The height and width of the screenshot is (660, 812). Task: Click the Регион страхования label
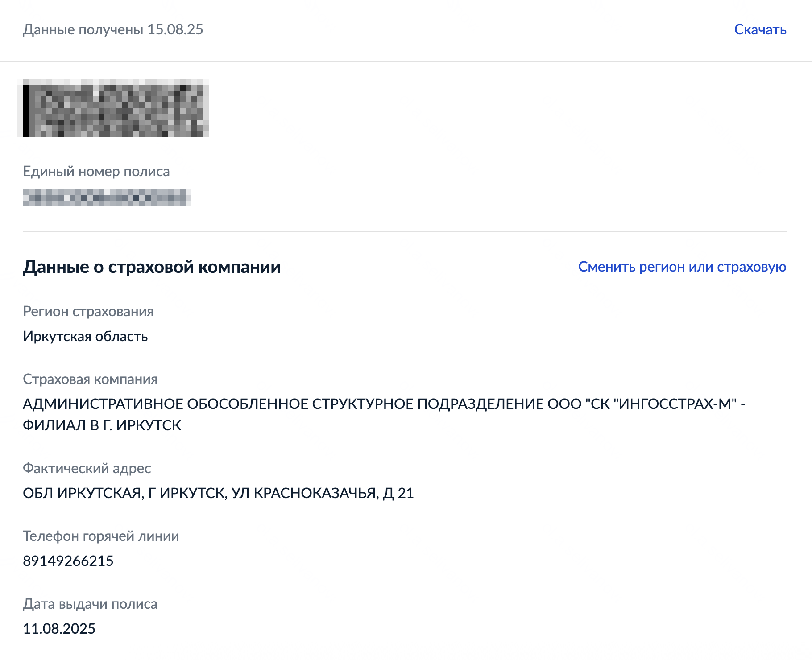click(88, 312)
